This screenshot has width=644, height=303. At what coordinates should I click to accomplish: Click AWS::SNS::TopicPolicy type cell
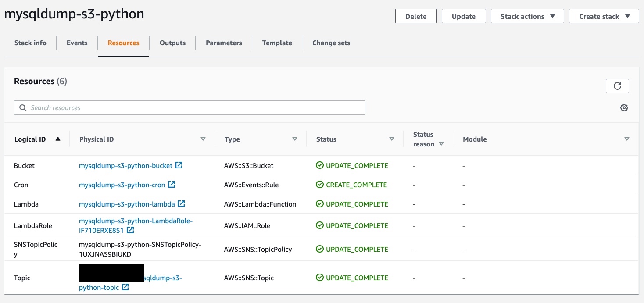(258, 250)
